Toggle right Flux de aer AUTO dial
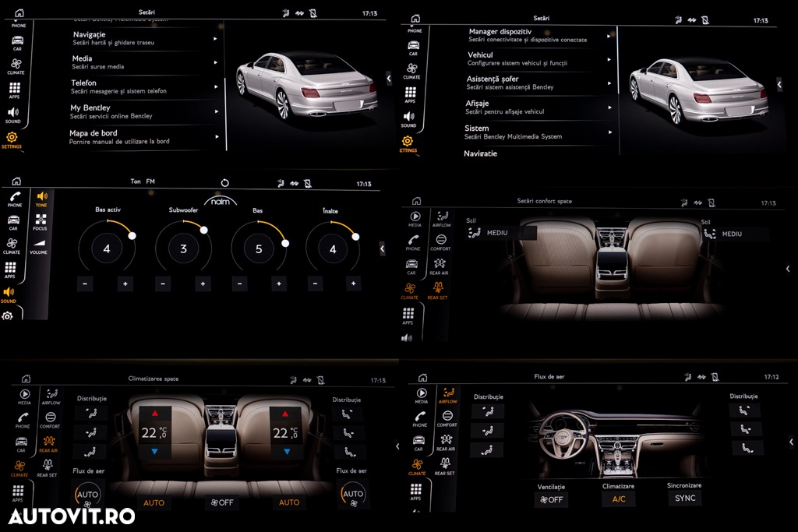The width and height of the screenshot is (798, 532). pyautogui.click(x=353, y=495)
